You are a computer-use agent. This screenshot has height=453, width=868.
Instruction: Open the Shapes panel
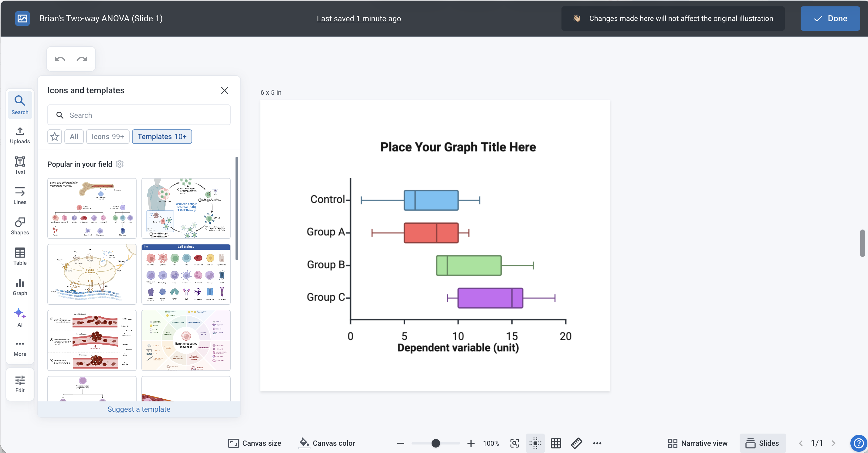click(20, 226)
